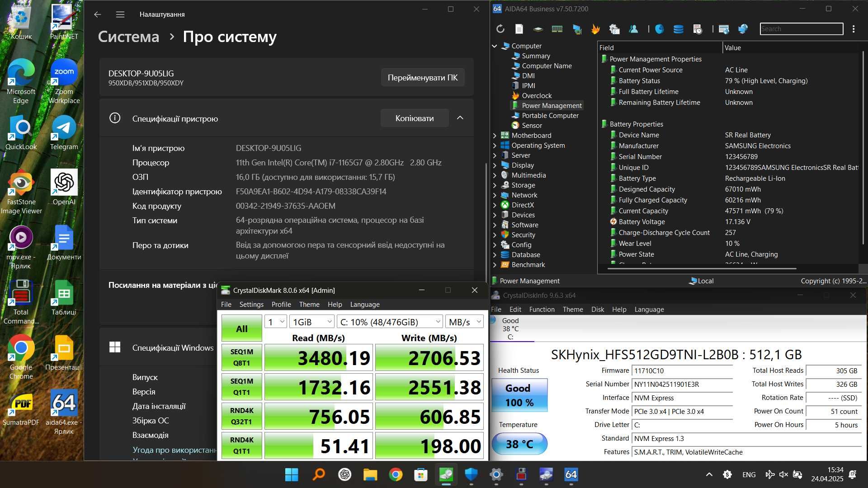
Task: Show hidden tray icons chevron
Action: (x=709, y=474)
